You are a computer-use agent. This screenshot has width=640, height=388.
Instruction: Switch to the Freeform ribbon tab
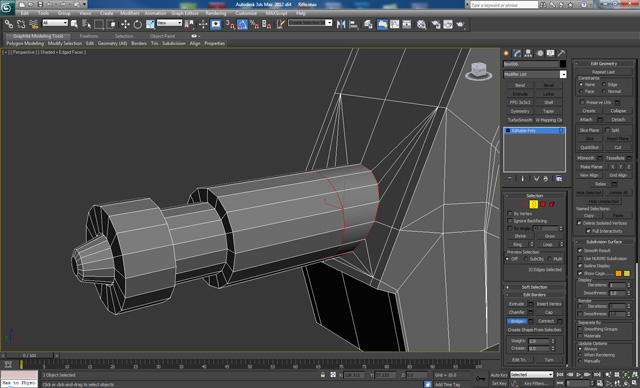tap(89, 36)
